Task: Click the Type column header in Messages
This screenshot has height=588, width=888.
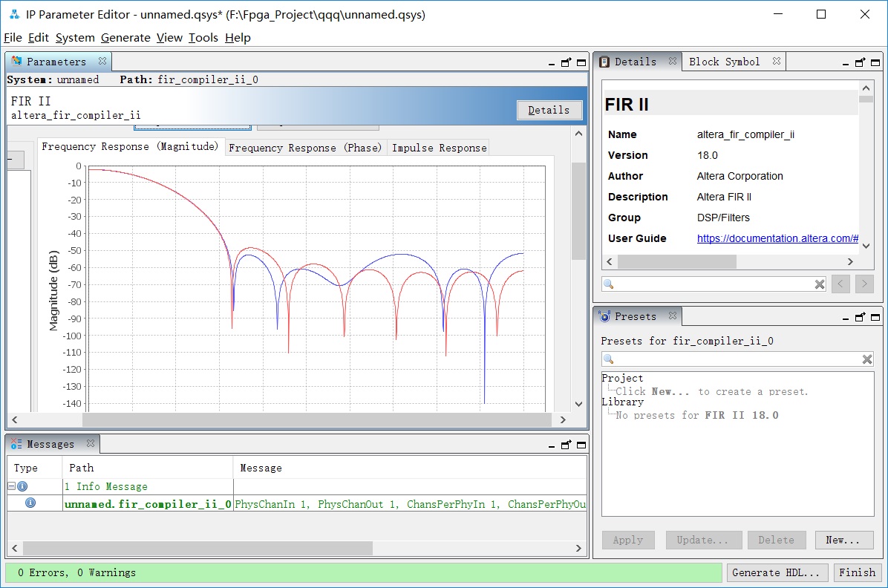Action: coord(34,468)
